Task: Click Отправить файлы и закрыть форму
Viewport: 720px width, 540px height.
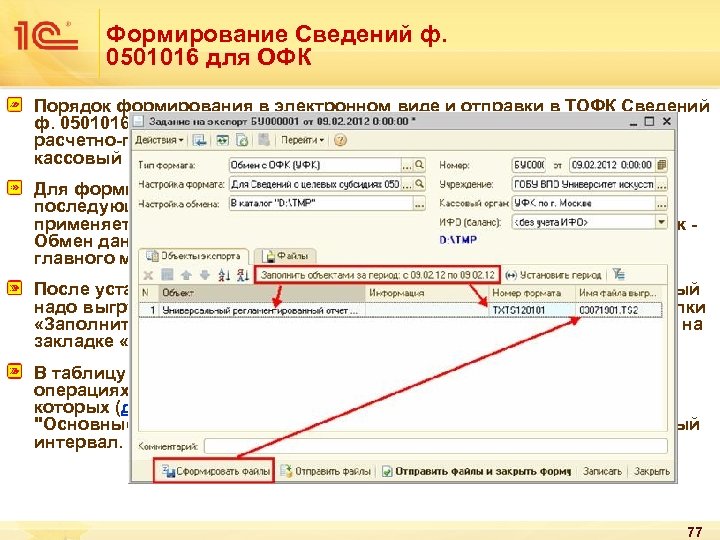Action: [x=477, y=472]
